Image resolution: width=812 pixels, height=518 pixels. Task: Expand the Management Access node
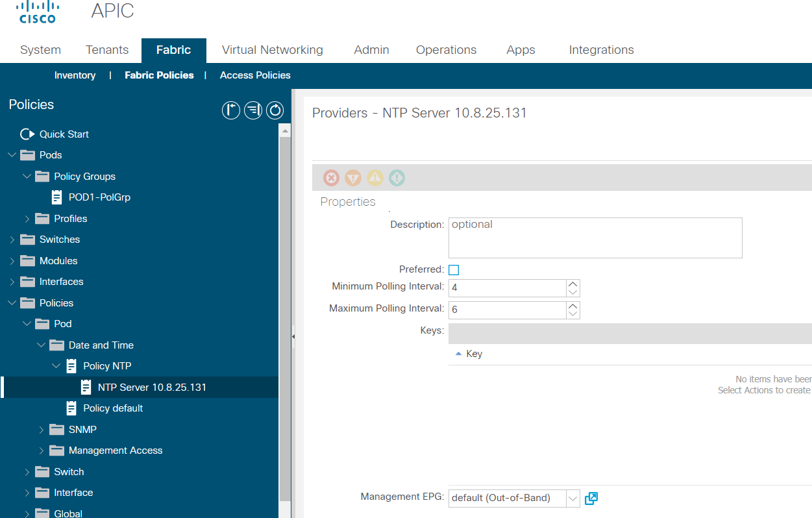42,450
